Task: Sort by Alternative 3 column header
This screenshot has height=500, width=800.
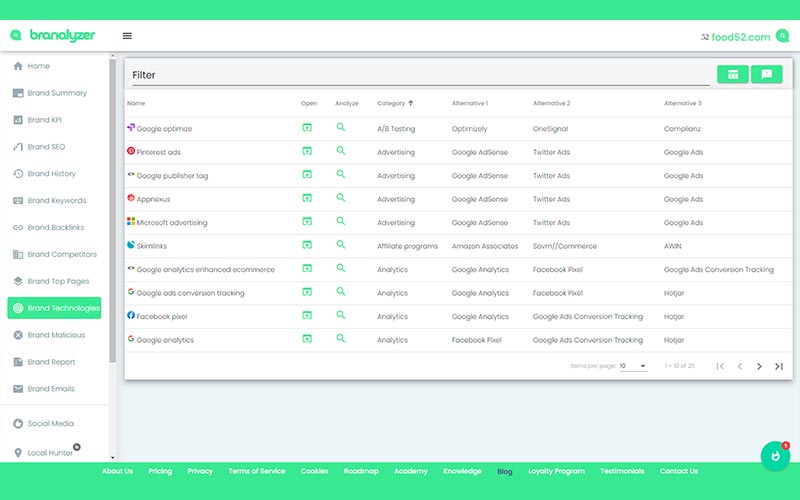Action: click(x=683, y=103)
